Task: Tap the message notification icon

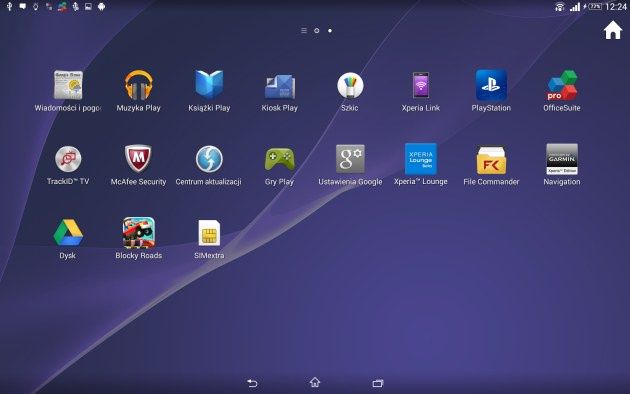Action: coord(22,6)
